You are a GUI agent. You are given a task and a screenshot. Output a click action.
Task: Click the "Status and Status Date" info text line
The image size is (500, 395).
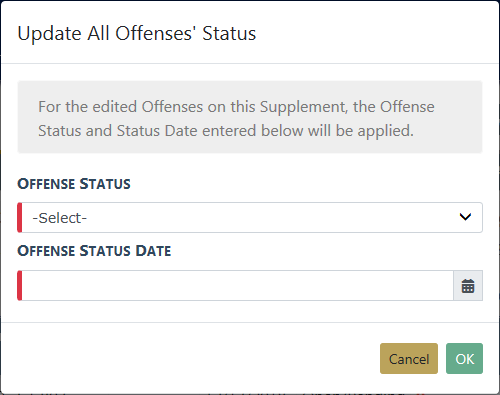118,131
